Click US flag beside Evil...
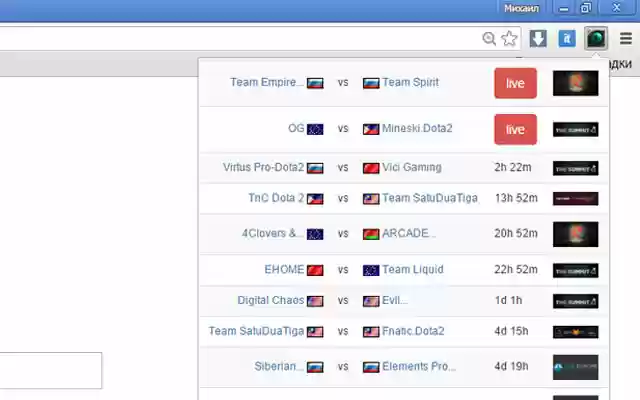The height and width of the screenshot is (400, 640). (371, 301)
